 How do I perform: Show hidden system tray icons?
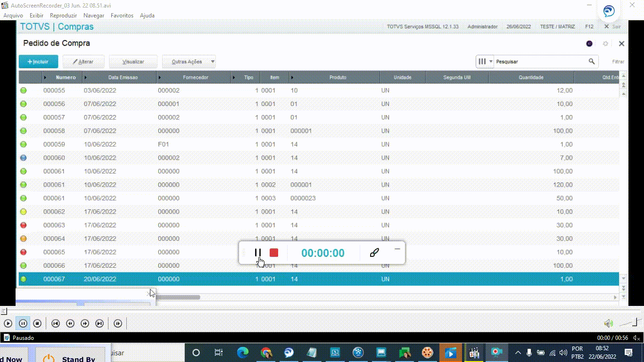518,352
